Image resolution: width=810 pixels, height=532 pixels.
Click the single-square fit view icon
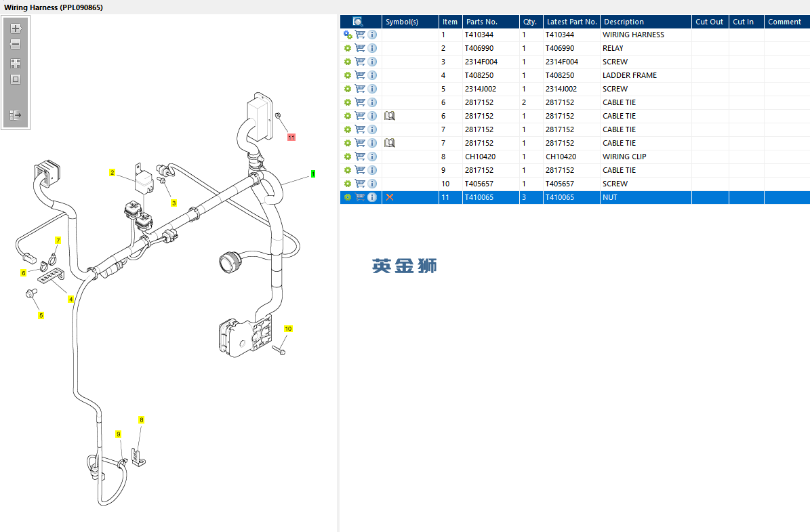16,79
